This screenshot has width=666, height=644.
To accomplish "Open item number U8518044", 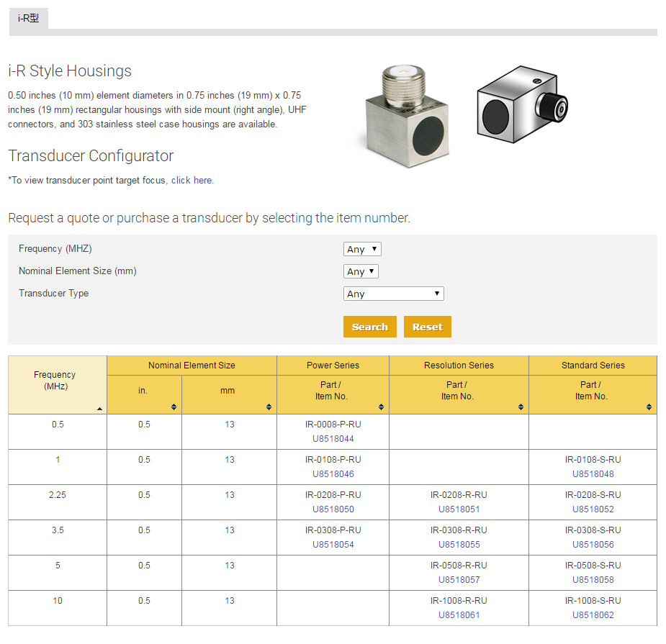I will point(333,439).
